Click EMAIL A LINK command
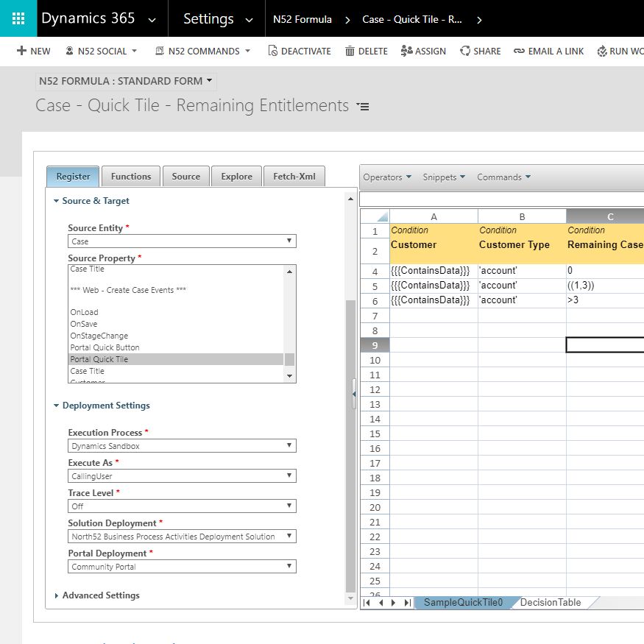The height and width of the screenshot is (644, 644). (548, 51)
